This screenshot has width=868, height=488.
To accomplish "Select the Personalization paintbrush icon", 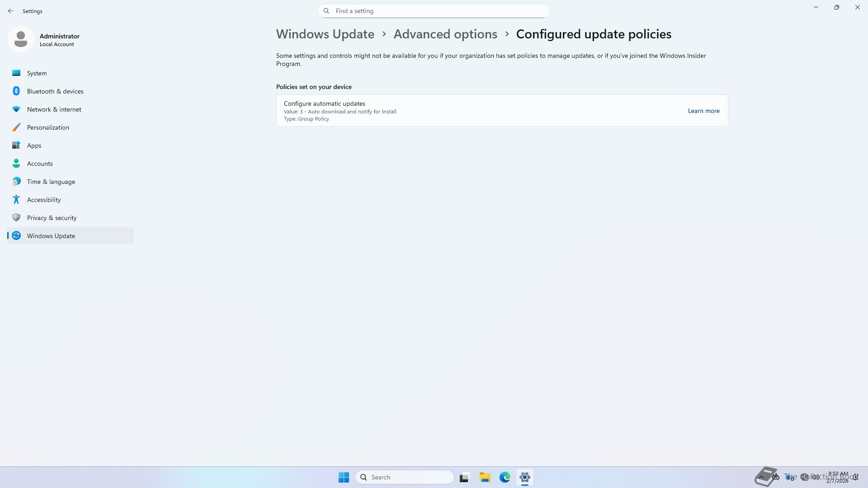I will 16,127.
